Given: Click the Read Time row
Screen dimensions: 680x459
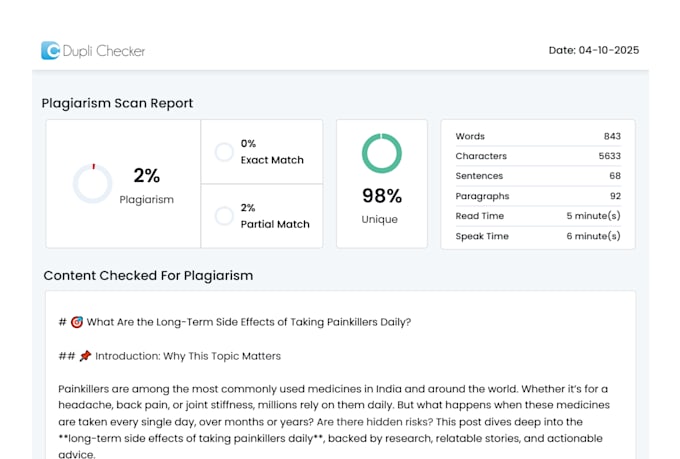Looking at the screenshot, I should (x=538, y=216).
